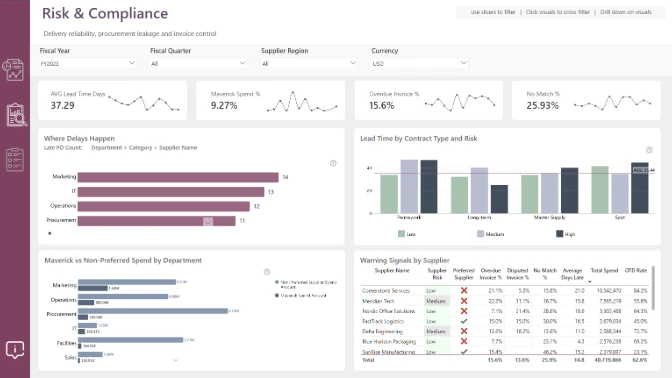
Task: Open the info speech bubble icon
Action: point(15,350)
